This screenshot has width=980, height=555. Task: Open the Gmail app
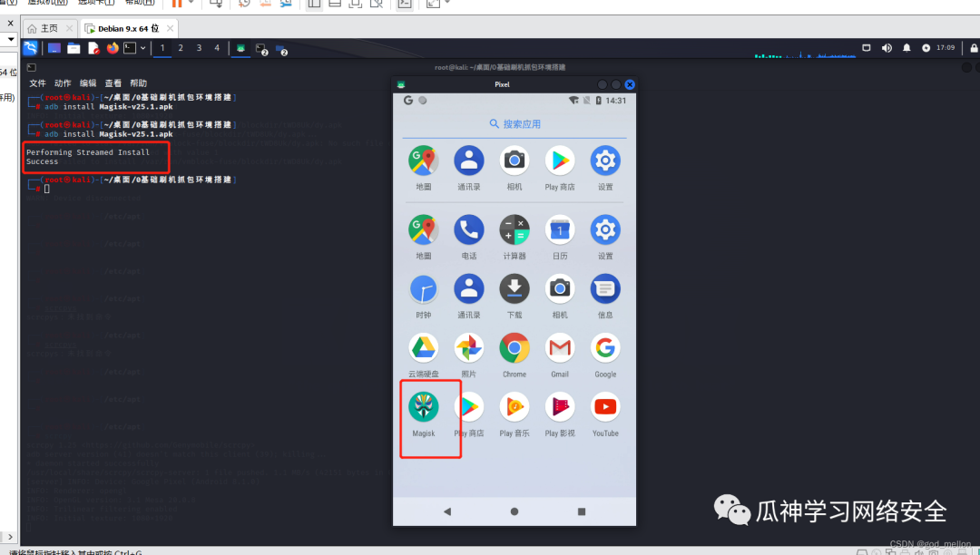tap(559, 347)
